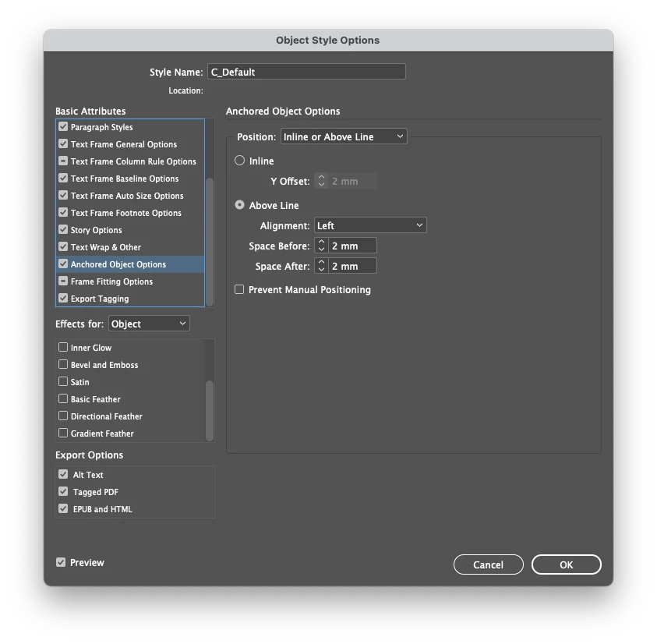Open the Inner Glow effect settings
The height and width of the screenshot is (644, 657).
91,348
